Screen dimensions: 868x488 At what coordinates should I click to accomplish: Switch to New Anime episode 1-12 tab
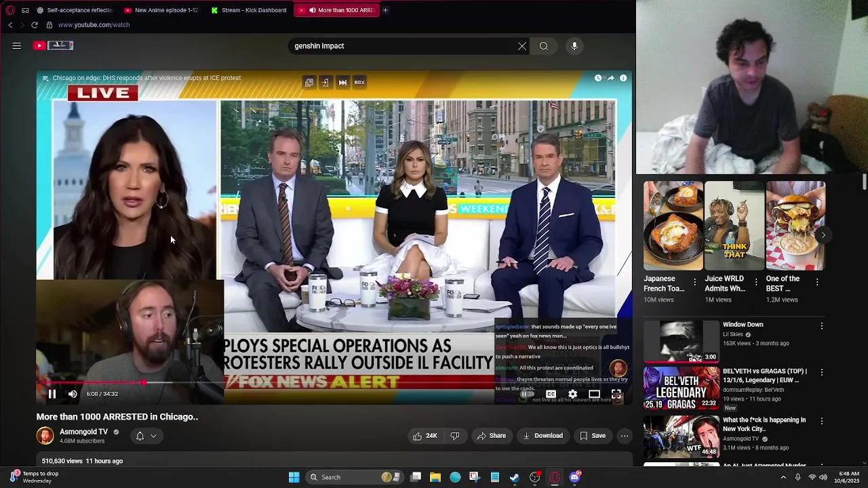[x=162, y=10]
